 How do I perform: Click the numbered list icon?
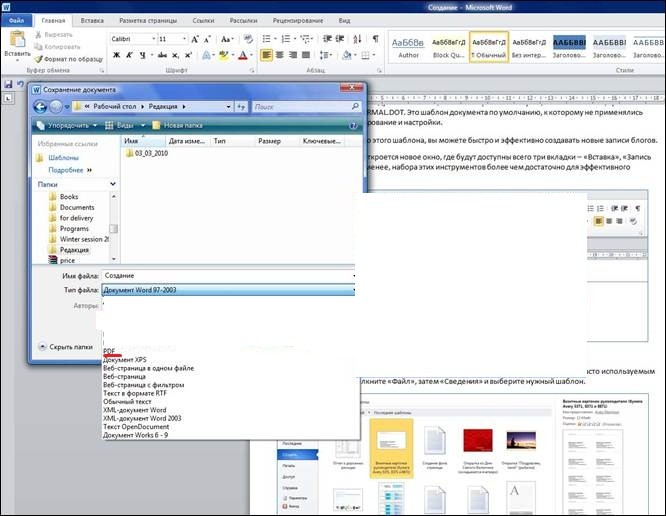286,39
